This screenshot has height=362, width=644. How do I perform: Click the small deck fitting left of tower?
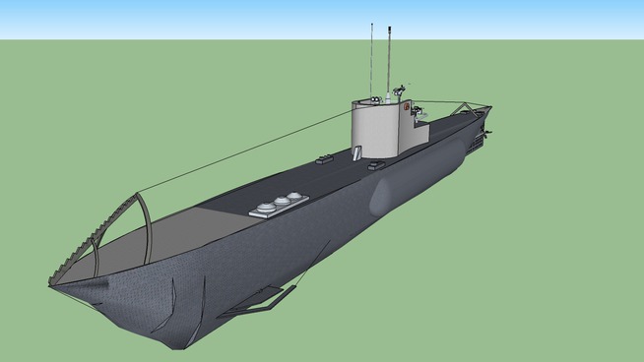click(x=324, y=159)
